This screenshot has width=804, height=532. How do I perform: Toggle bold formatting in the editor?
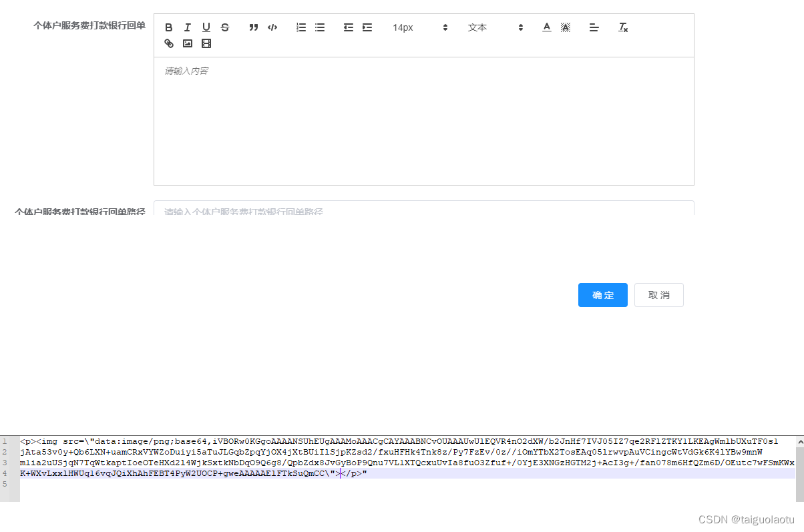pos(169,27)
